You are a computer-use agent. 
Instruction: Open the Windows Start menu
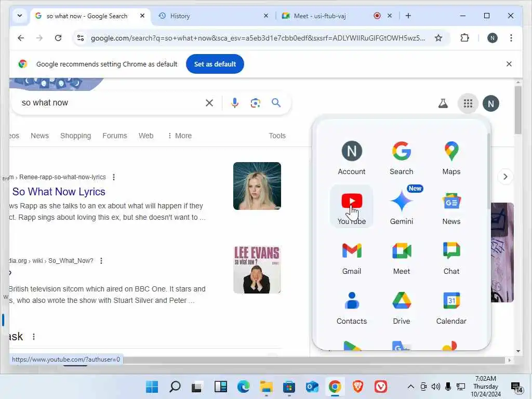[152, 387]
